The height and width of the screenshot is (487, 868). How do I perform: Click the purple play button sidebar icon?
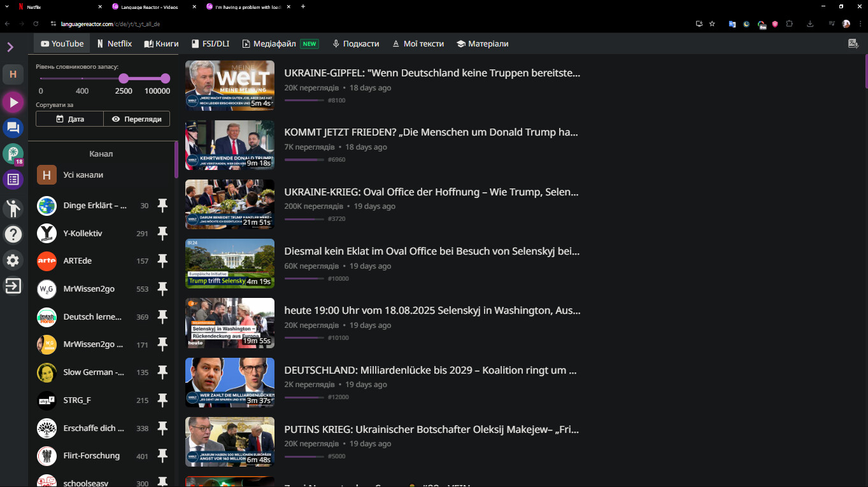13,102
